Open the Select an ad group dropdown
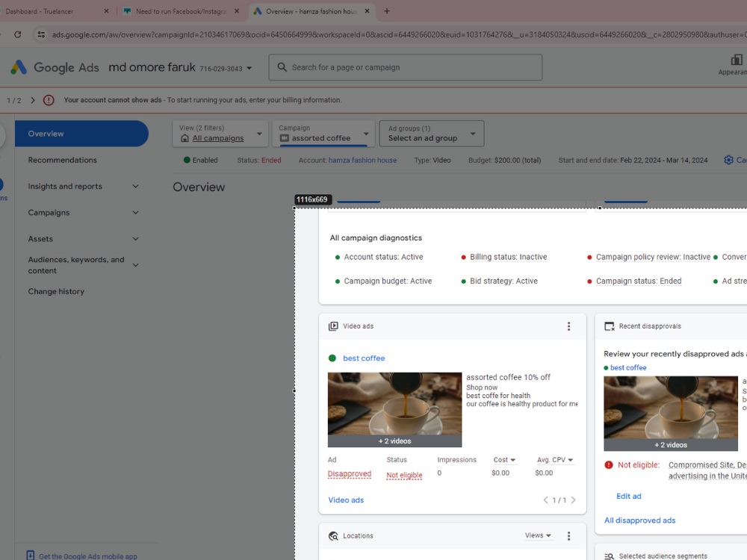747x560 pixels. pyautogui.click(x=432, y=134)
